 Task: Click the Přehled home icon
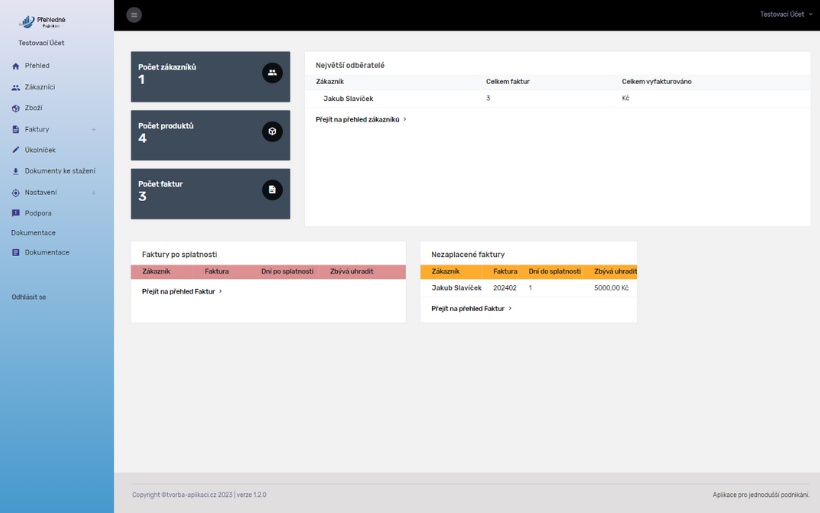click(x=16, y=66)
